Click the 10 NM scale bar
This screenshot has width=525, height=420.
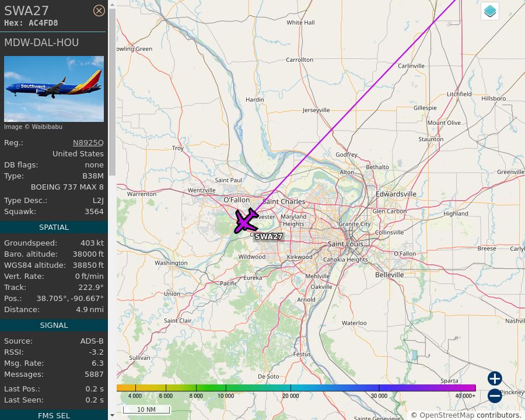pos(146,409)
